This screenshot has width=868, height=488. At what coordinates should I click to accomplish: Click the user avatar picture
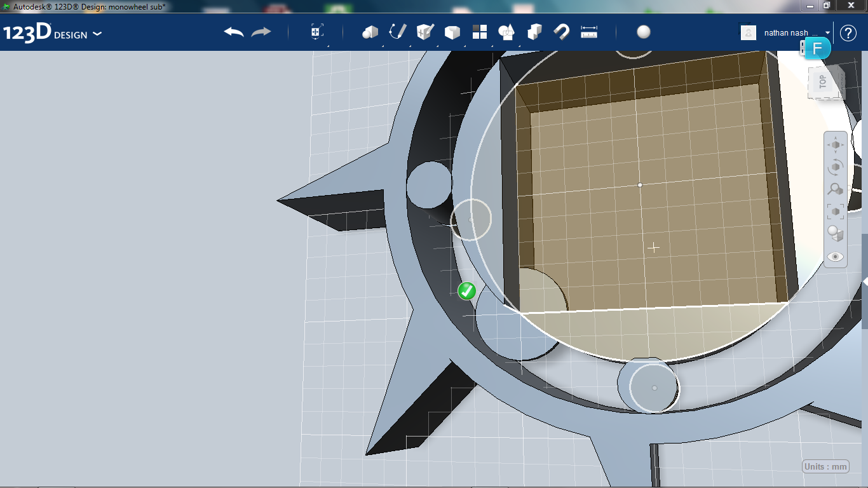point(749,32)
